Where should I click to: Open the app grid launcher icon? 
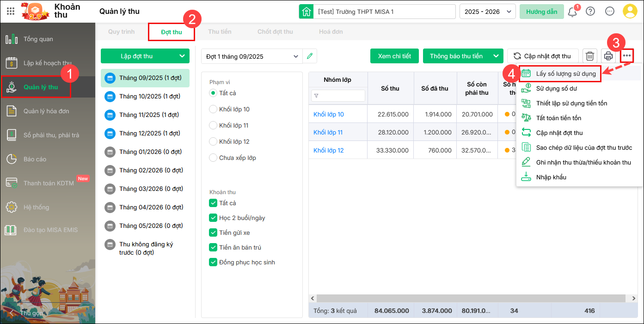[x=11, y=12]
